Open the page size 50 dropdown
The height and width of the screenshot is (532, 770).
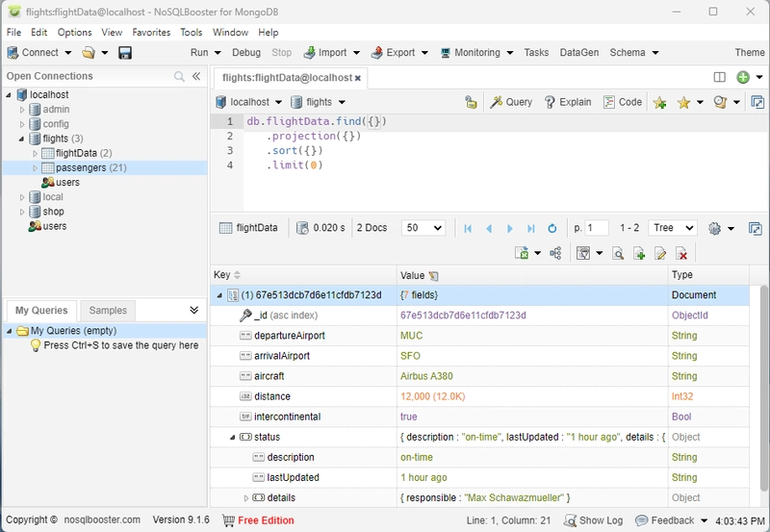[x=423, y=228]
